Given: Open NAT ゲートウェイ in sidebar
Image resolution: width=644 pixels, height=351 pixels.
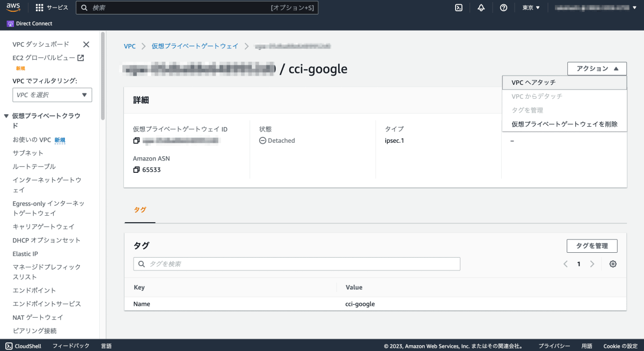Looking at the screenshot, I should [38, 317].
